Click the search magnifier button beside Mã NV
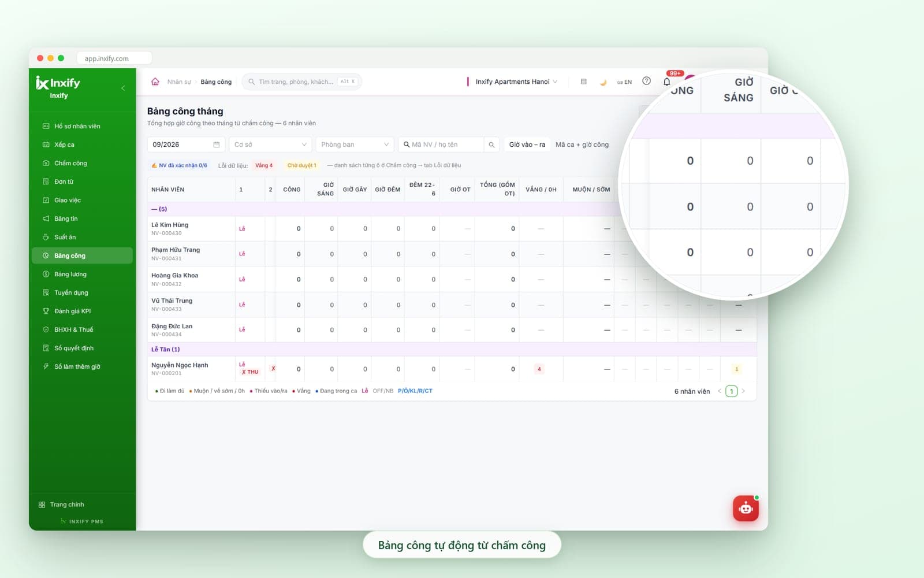 491,144
